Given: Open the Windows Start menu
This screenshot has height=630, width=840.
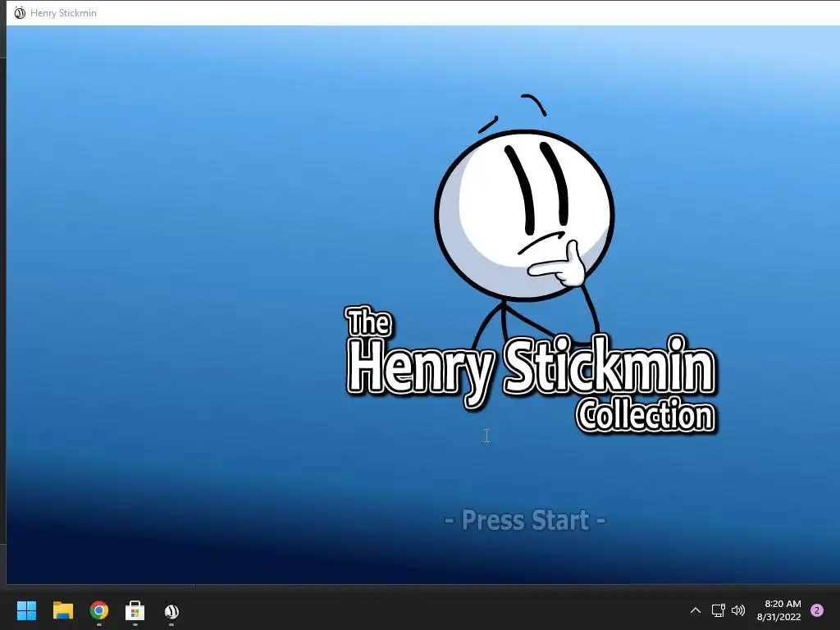Looking at the screenshot, I should [26, 610].
